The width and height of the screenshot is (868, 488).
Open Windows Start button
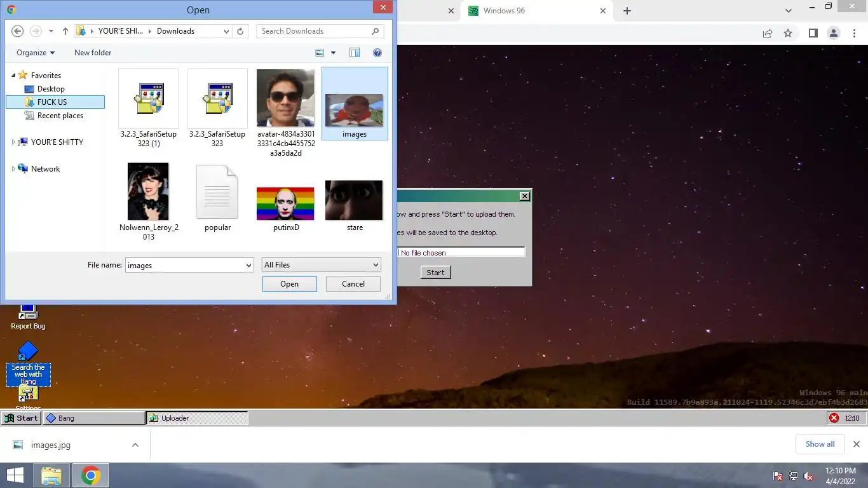pos(15,475)
